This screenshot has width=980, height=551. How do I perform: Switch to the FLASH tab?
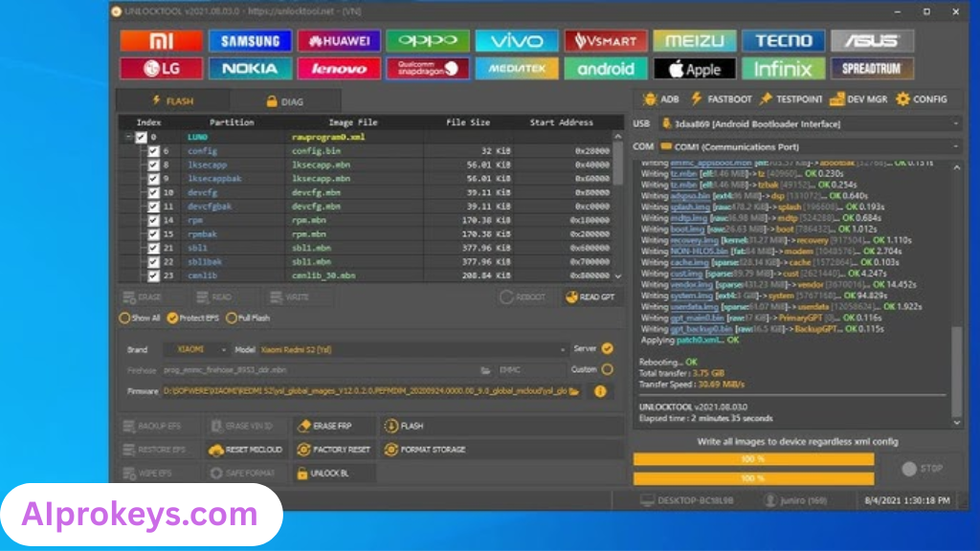coord(173,100)
